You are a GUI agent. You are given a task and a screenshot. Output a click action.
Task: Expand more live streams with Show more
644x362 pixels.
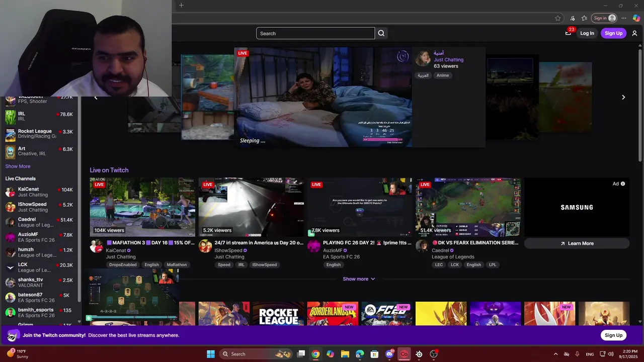(x=359, y=279)
